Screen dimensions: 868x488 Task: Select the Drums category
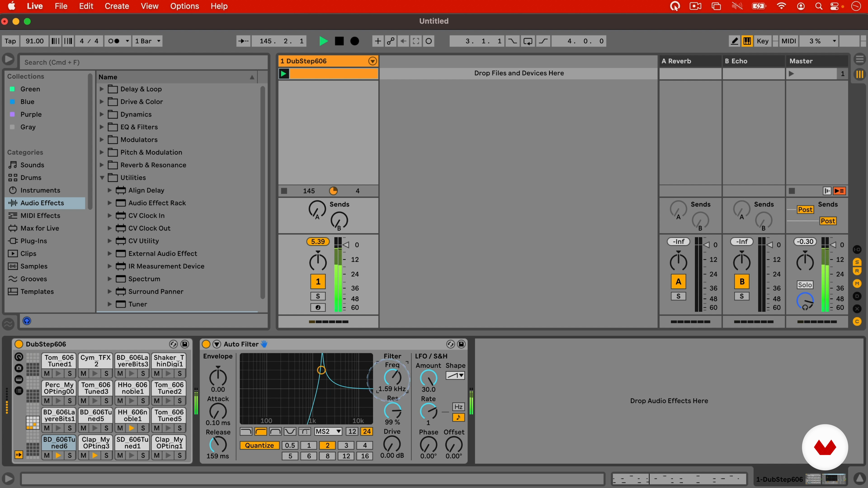click(31, 178)
